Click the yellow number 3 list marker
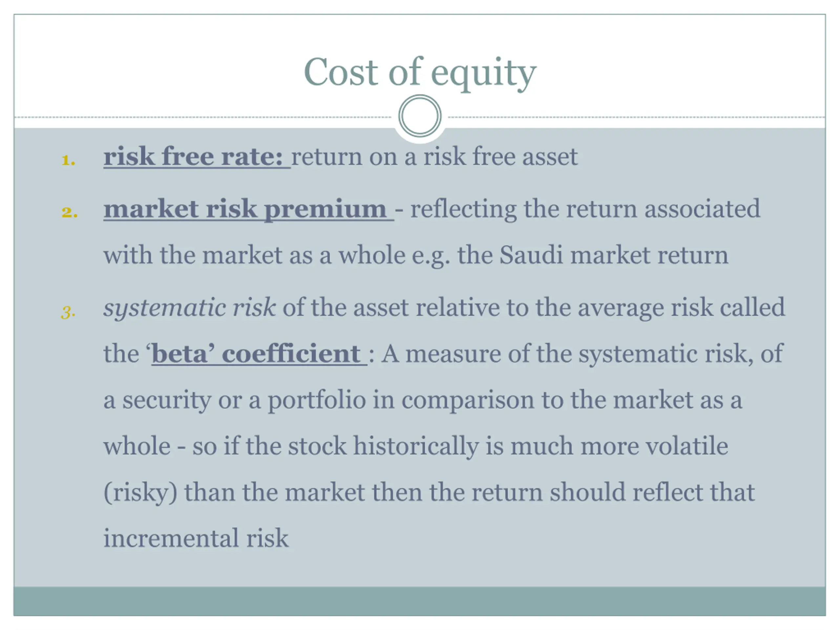The width and height of the screenshot is (840, 630). tap(68, 312)
